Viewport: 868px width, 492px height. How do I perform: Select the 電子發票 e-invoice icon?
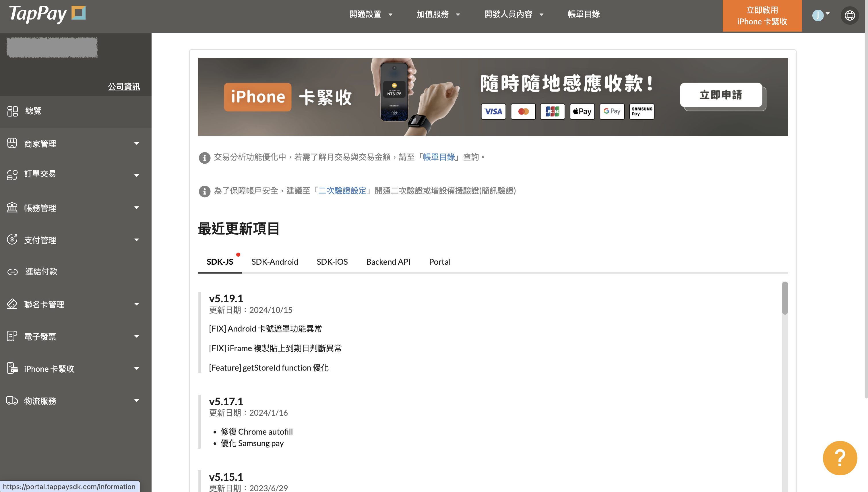coord(12,336)
